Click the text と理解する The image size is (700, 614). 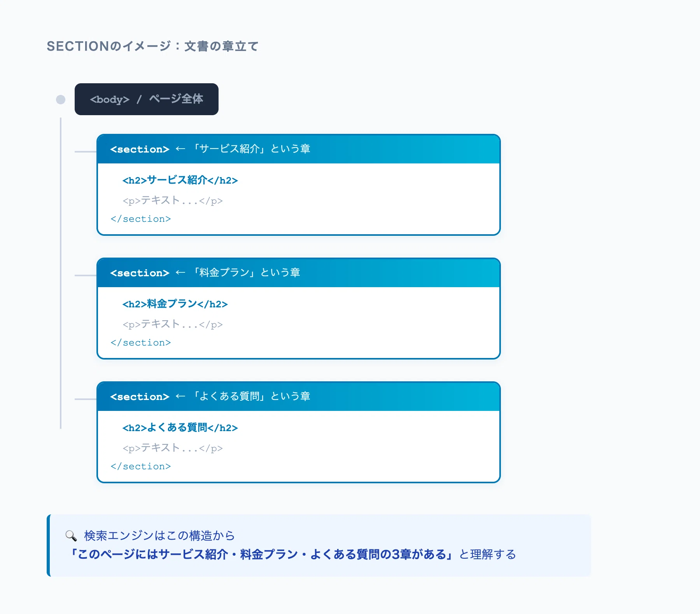tap(488, 554)
